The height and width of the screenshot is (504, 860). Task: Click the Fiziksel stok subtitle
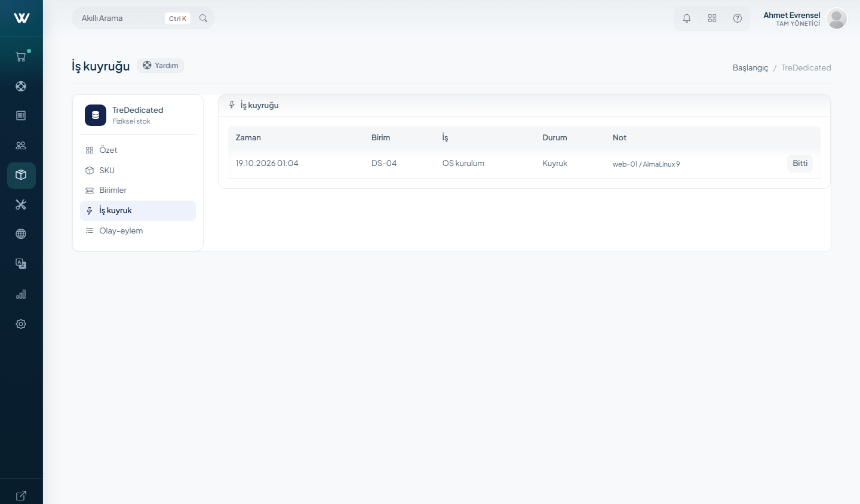131,121
